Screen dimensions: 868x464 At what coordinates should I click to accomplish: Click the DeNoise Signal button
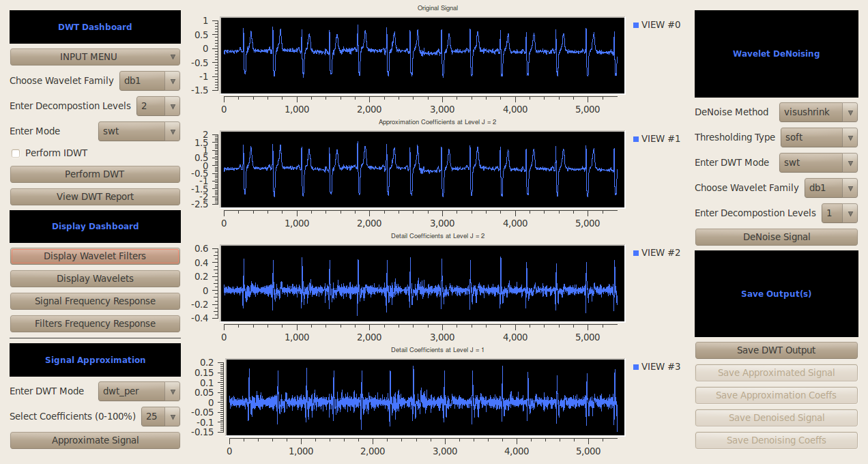(777, 237)
